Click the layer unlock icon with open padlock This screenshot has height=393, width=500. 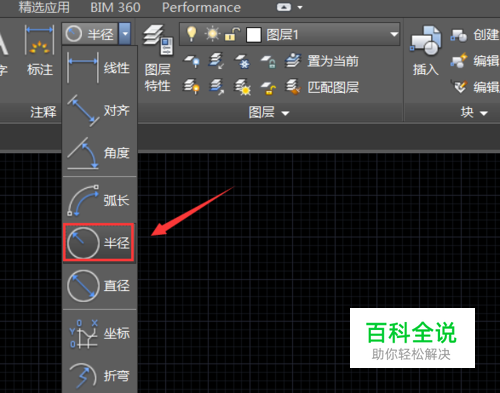coord(268,88)
